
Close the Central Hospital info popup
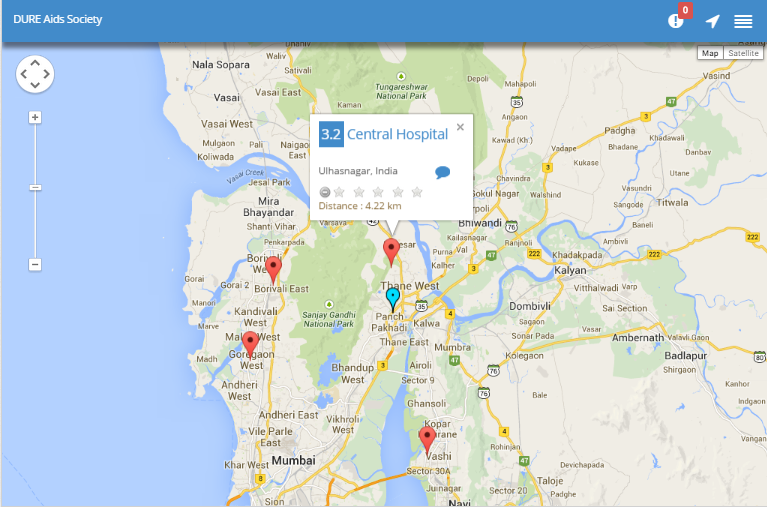pyautogui.click(x=460, y=127)
